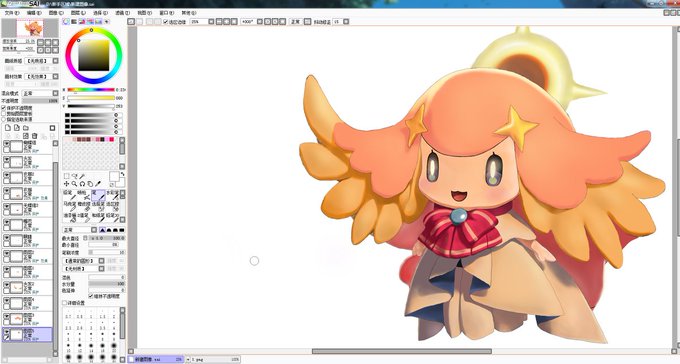This screenshot has height=364, width=680.
Task: Adjust the 水分量 slider
Action: (x=107, y=284)
